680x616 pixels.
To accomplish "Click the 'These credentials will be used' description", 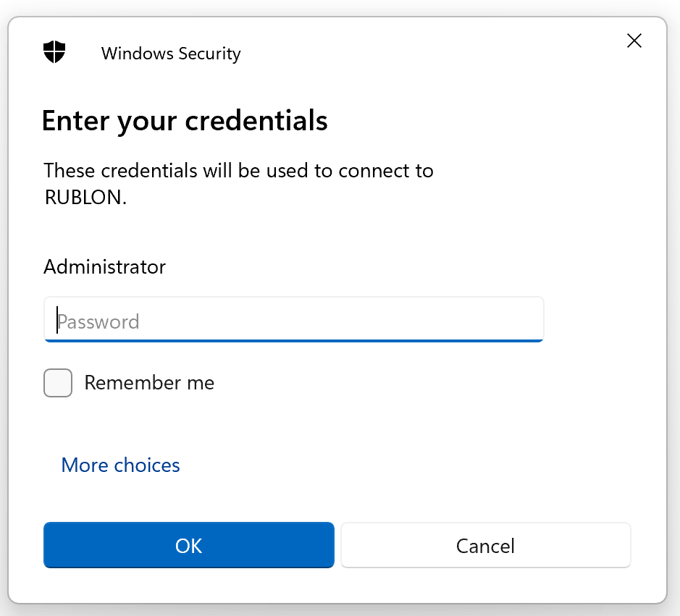I will point(238,171).
